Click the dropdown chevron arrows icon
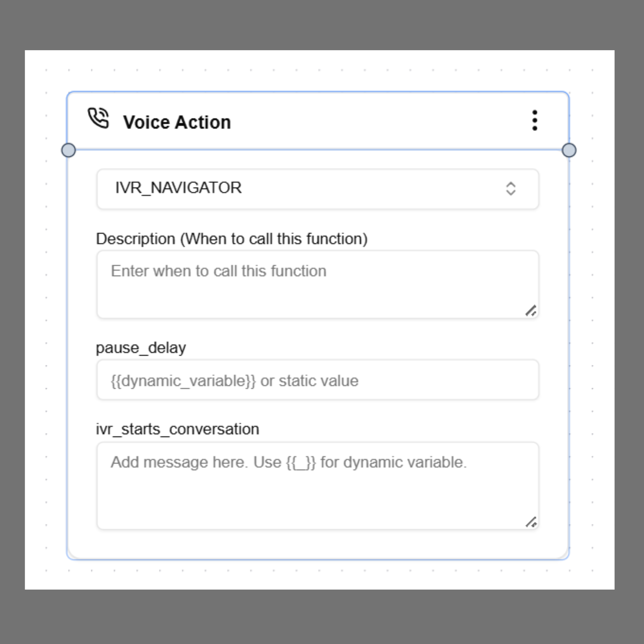The width and height of the screenshot is (644, 644). (x=511, y=189)
